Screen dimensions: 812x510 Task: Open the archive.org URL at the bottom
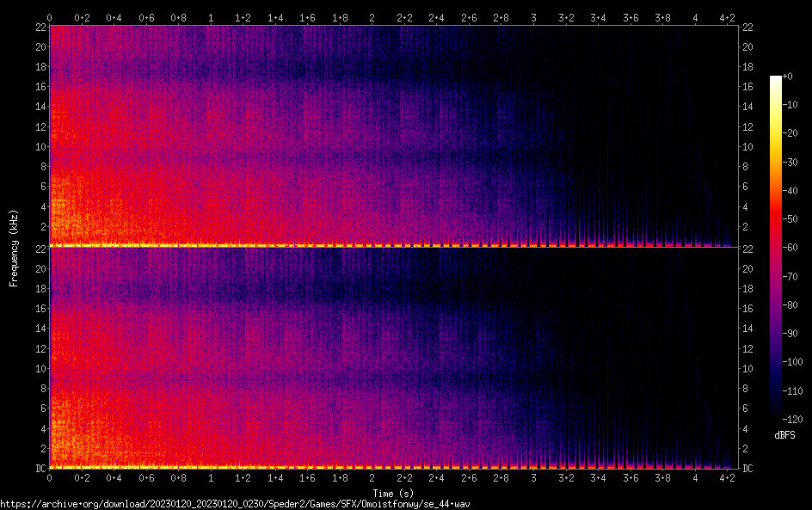click(235, 503)
